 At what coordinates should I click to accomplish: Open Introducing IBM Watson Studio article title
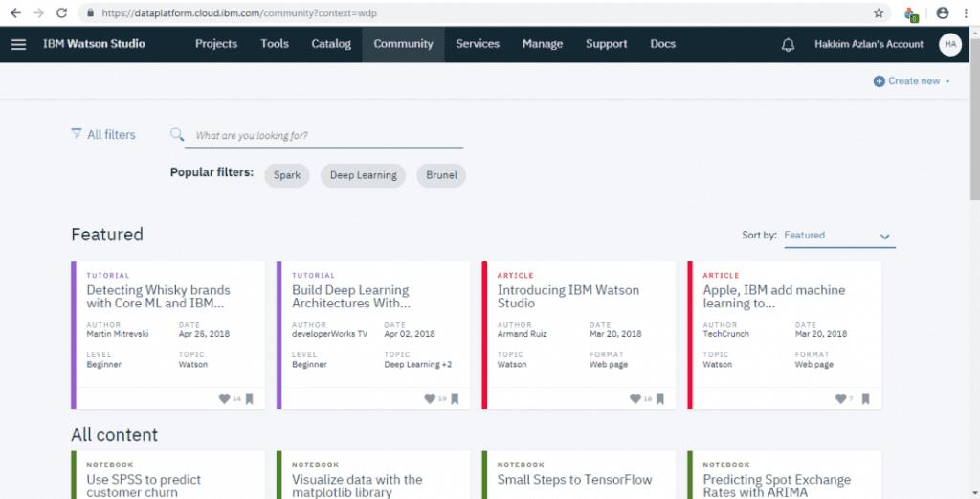568,296
